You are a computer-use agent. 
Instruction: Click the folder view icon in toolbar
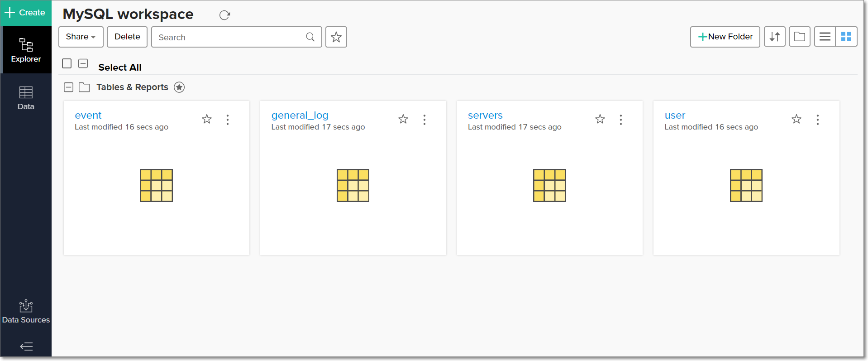click(x=800, y=37)
